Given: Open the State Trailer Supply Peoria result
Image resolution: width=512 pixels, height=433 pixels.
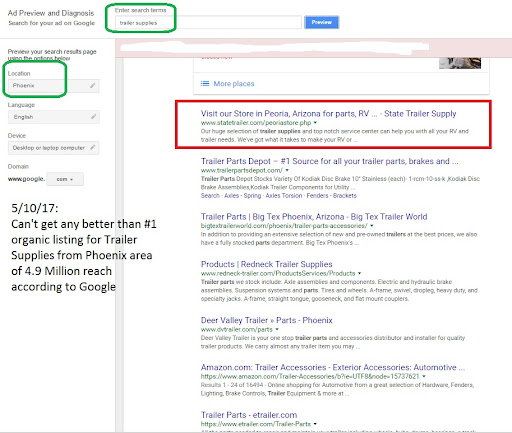Looking at the screenshot, I should 328,114.
